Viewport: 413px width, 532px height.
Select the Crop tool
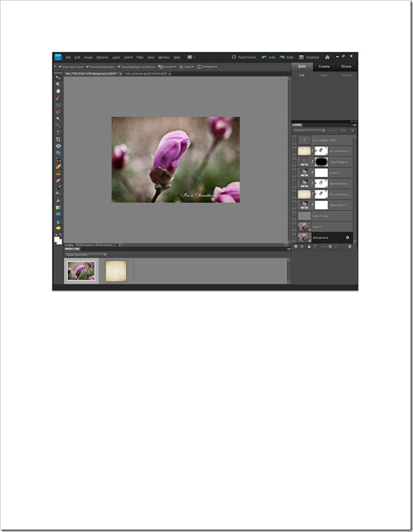[x=58, y=140]
